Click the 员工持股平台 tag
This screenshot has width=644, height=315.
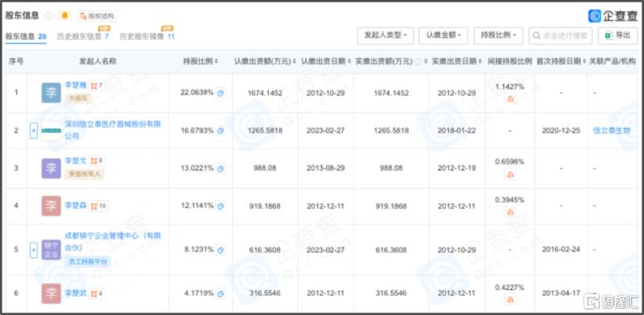(88, 262)
